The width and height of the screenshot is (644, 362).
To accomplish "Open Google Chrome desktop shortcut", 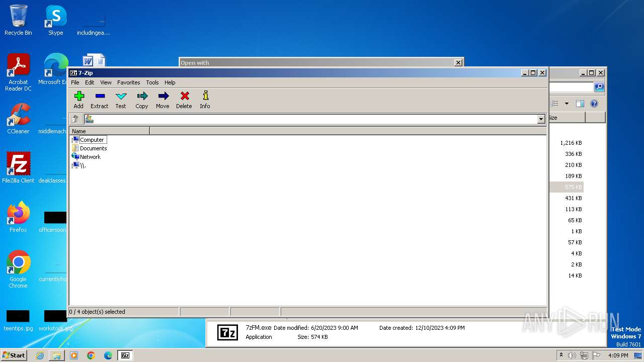I will click(x=18, y=269).
